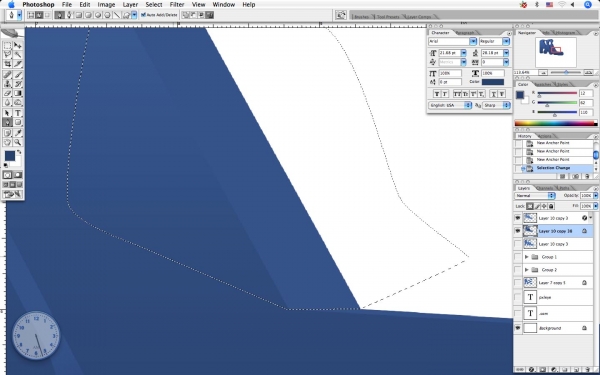Toggle Lock all padlock button
This screenshot has height=375, width=600.
pyautogui.click(x=551, y=206)
